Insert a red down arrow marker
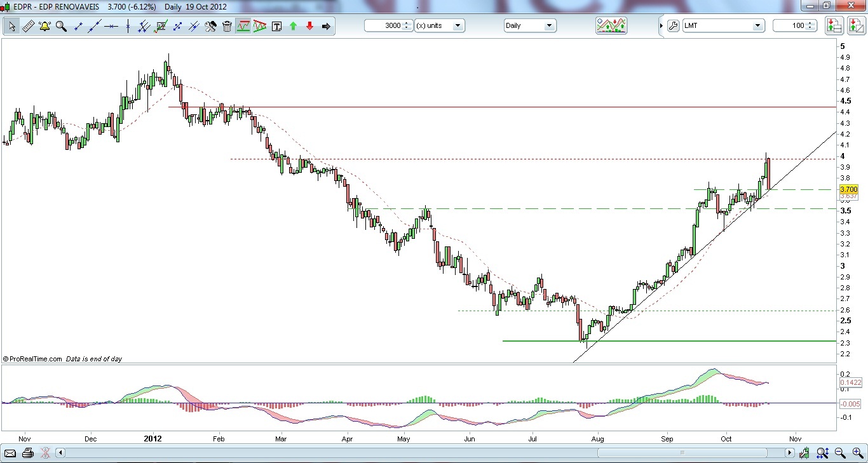Image resolution: width=868 pixels, height=463 pixels. coord(309,26)
